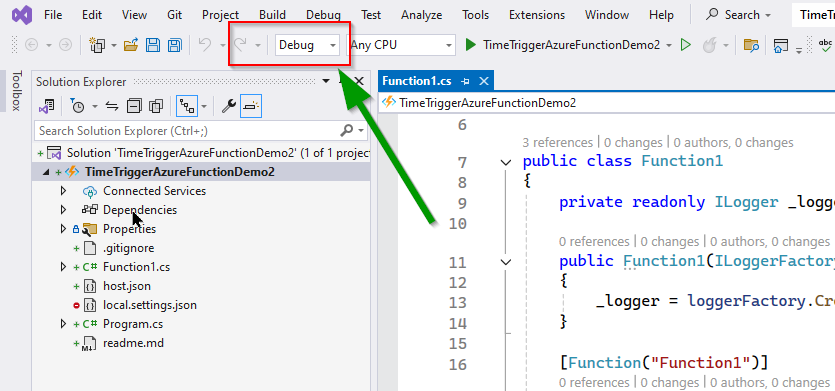Screen dimensions: 835x391
Task: Click the Navigate Forward arrow icon
Action: 65,46
